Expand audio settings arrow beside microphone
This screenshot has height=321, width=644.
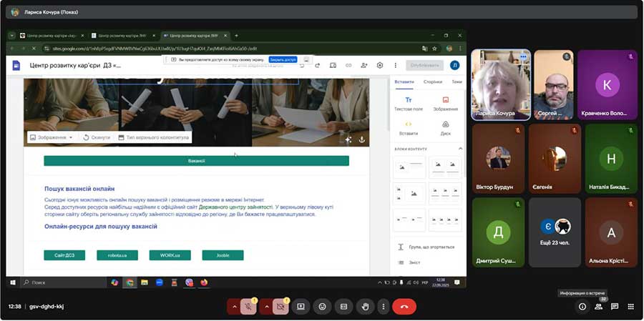[x=234, y=307]
